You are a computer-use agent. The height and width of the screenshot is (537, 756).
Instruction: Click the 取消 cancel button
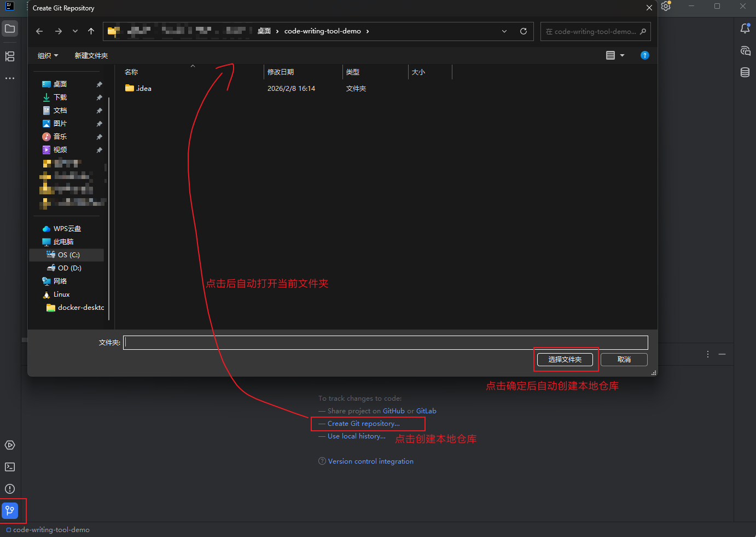(x=624, y=359)
